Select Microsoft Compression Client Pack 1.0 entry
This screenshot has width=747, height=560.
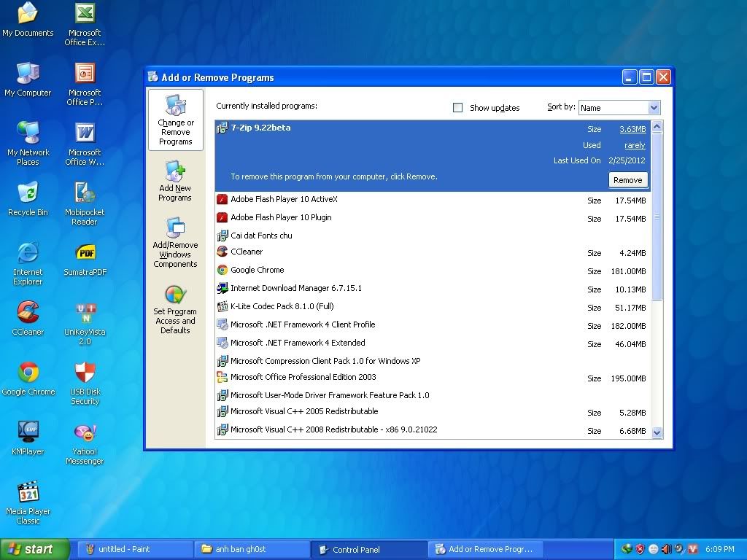pos(432,361)
